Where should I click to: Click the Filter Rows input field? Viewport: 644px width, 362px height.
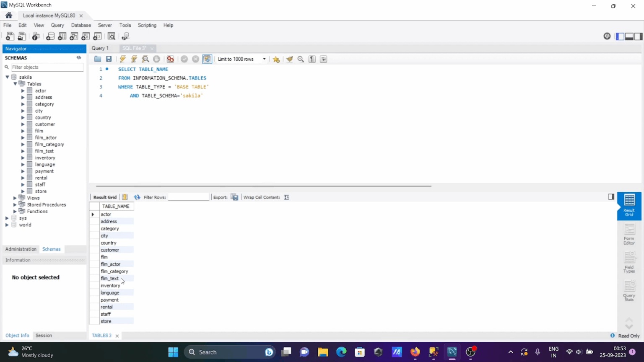click(188, 197)
